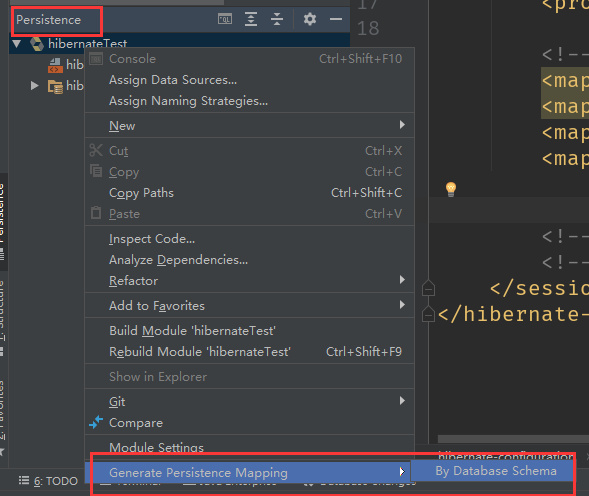Choose Analyze Dependencies...
This screenshot has width=589, height=496.
250,260
